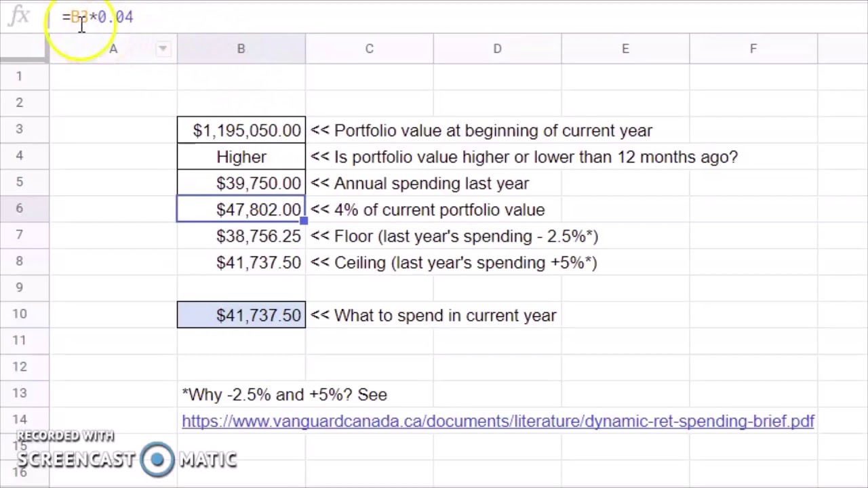The width and height of the screenshot is (868, 488).
Task: Select row 4 header
Action: coord(24,156)
